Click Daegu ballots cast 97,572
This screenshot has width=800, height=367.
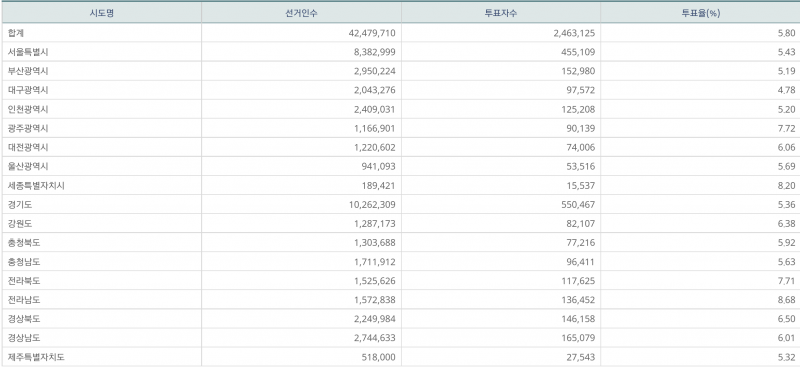point(581,90)
